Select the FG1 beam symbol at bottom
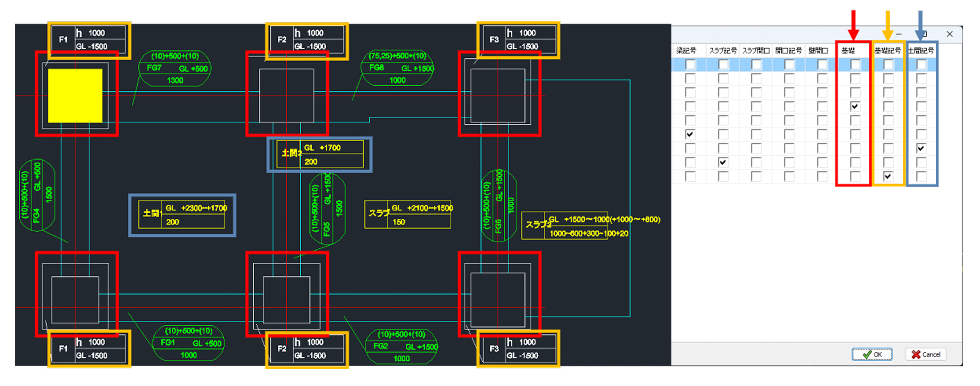This screenshot has width=980, height=386. click(x=188, y=343)
